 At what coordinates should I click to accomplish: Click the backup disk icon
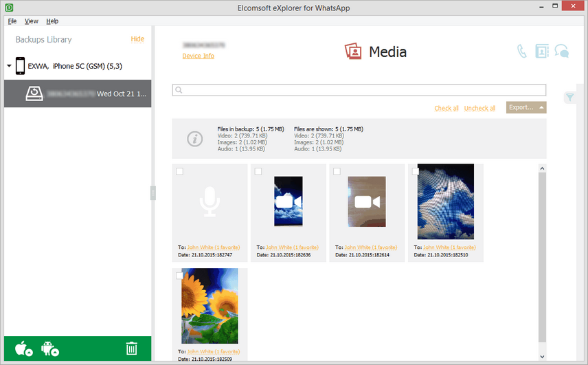[34, 93]
